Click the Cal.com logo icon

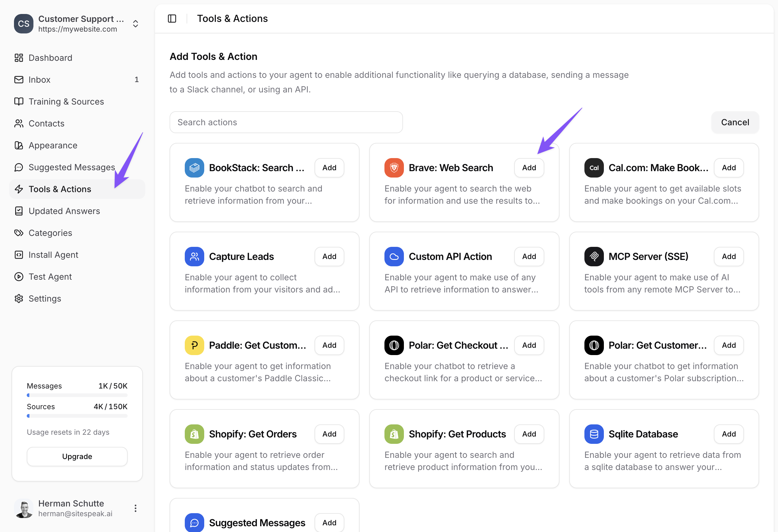click(594, 168)
